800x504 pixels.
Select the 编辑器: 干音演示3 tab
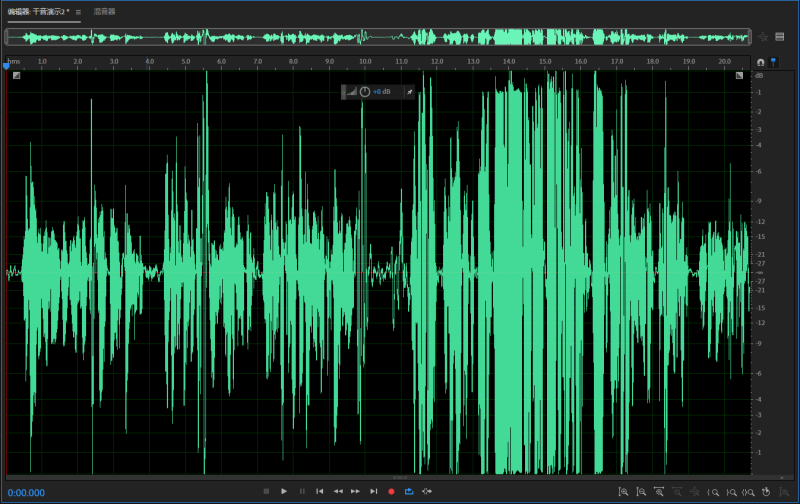[x=38, y=12]
